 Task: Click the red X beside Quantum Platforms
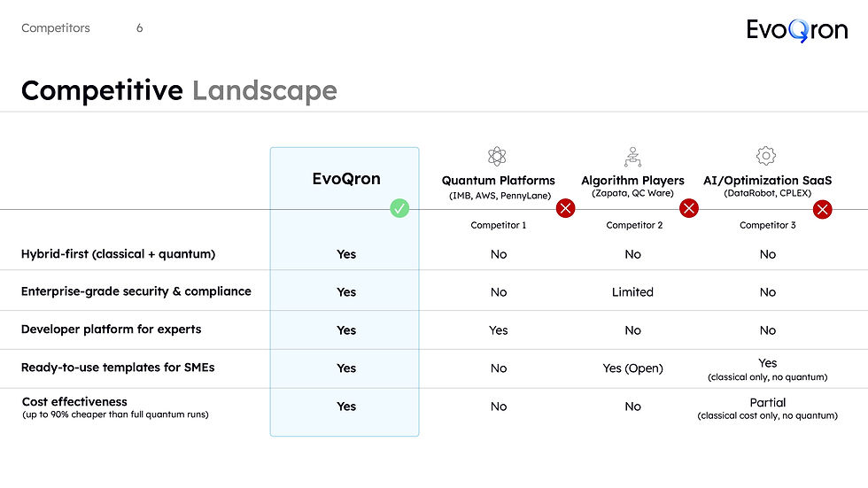pos(565,209)
